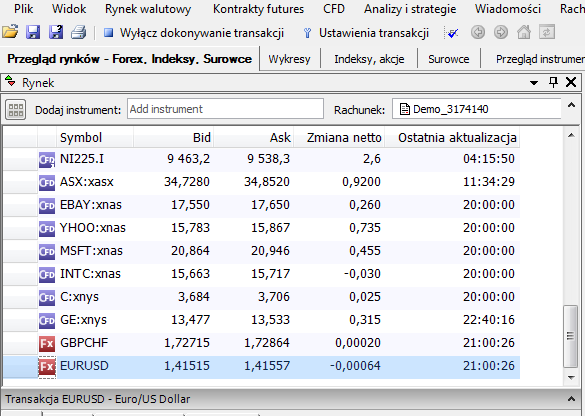Click the home toolbar icon
585x416 pixels.
pyautogui.click(x=524, y=32)
